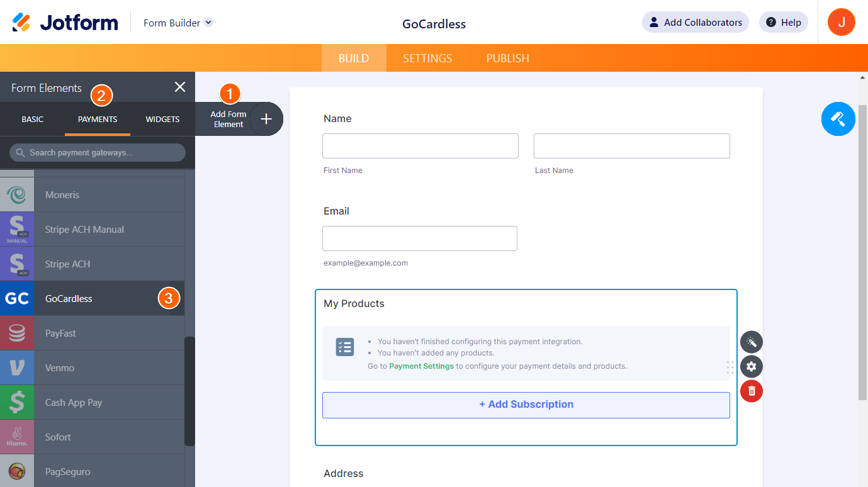
Task: Click the payment list scrollbar thumb
Action: [x=189, y=391]
